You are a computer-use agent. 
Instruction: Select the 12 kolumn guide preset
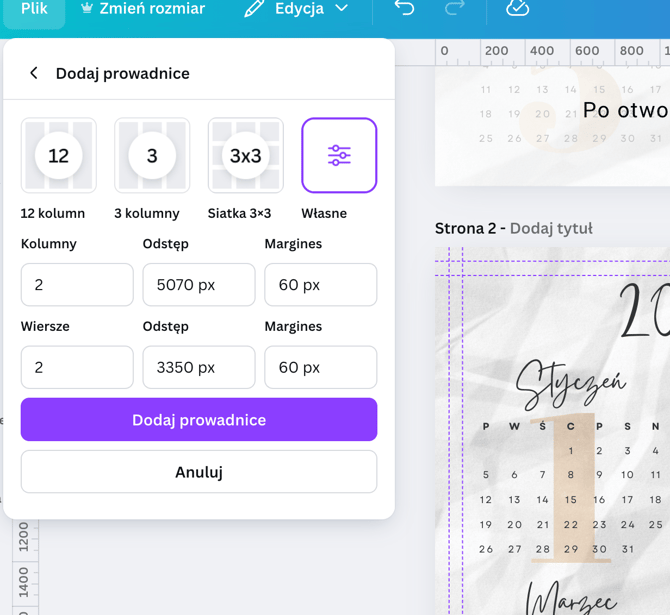tap(59, 156)
